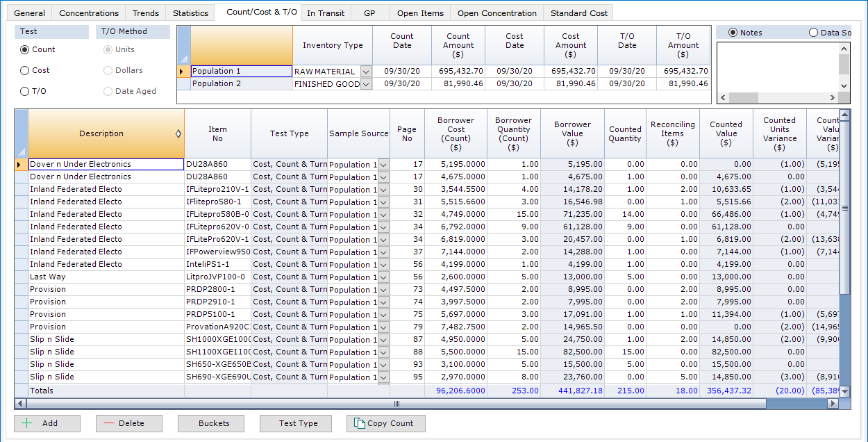This screenshot has height=442, width=868.
Task: Switch to the GP tab
Action: [x=369, y=12]
